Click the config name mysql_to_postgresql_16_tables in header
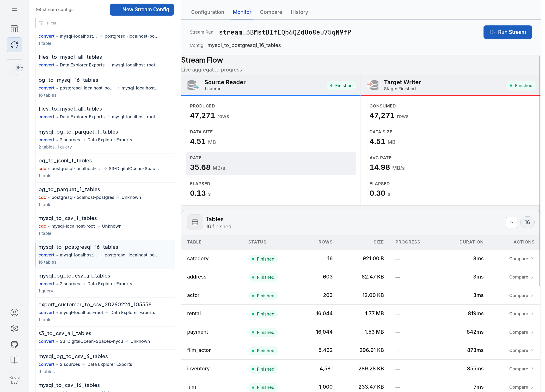This screenshot has height=392, width=545. [x=244, y=45]
